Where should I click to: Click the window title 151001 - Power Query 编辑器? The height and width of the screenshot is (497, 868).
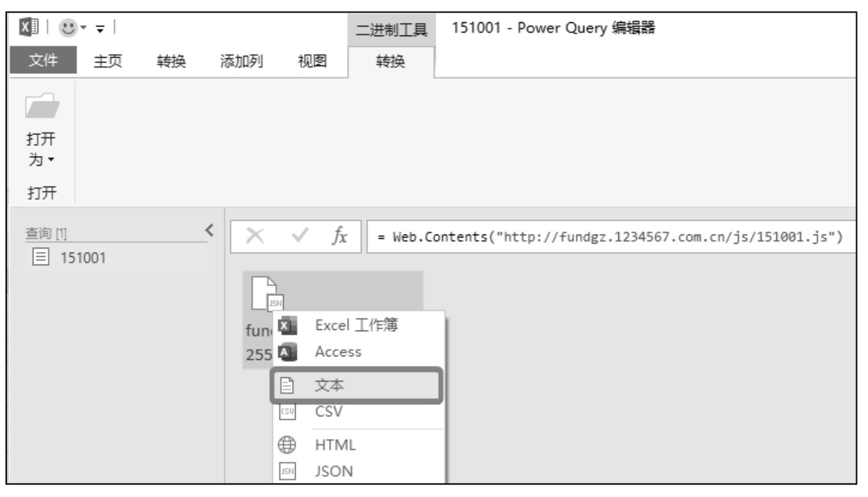(554, 29)
